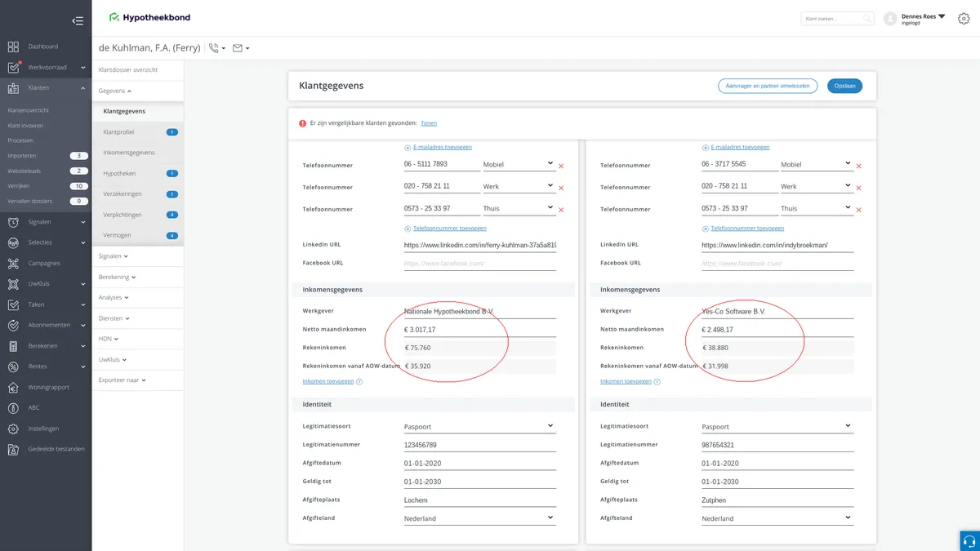
Task: Click the right LinkedIn URL field
Action: coord(777,245)
